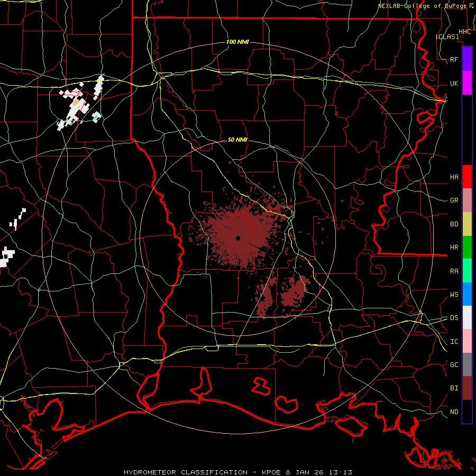Click the [CLAS] label

(x=447, y=36)
